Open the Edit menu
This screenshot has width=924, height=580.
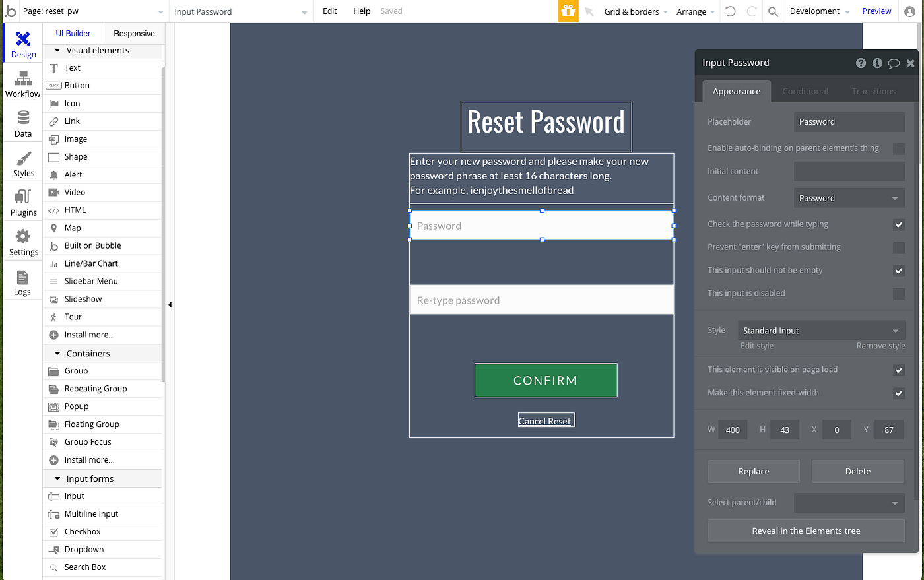click(330, 11)
